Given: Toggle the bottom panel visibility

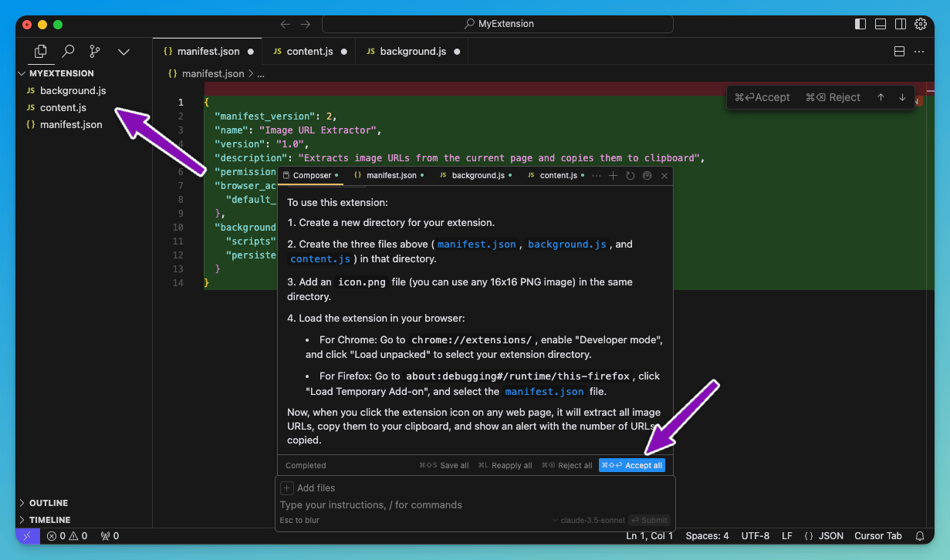Looking at the screenshot, I should point(881,24).
